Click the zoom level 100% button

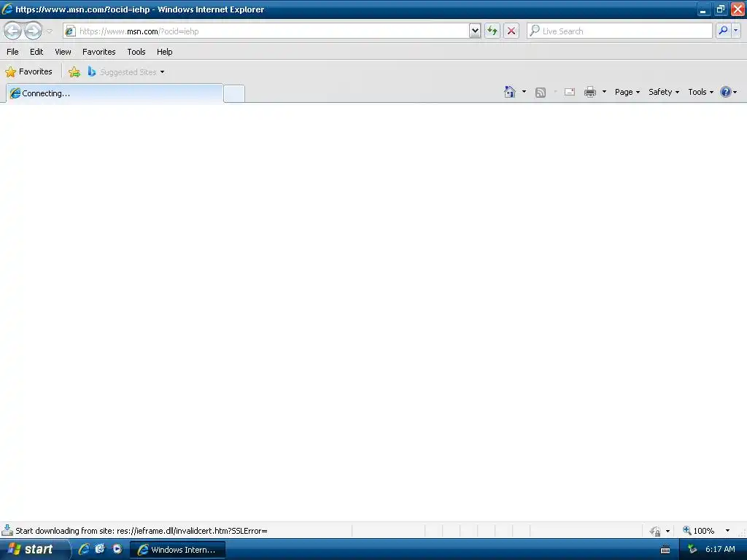click(699, 531)
